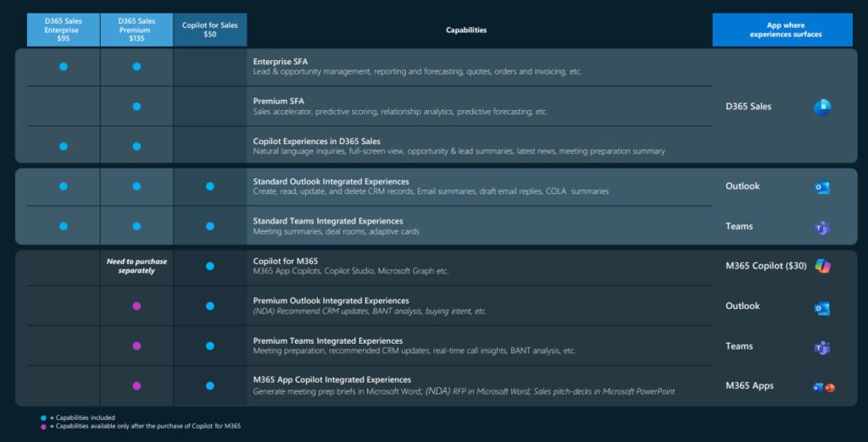Click Outlook icon in Standard Outlook Integrated row
Viewport: 868px width, 442px height.
click(x=821, y=187)
